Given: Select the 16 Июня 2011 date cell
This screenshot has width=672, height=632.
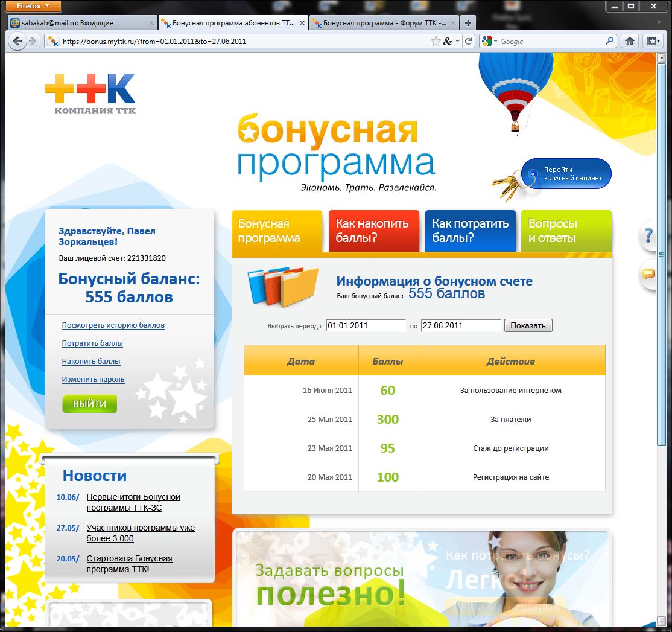Looking at the screenshot, I should click(328, 390).
